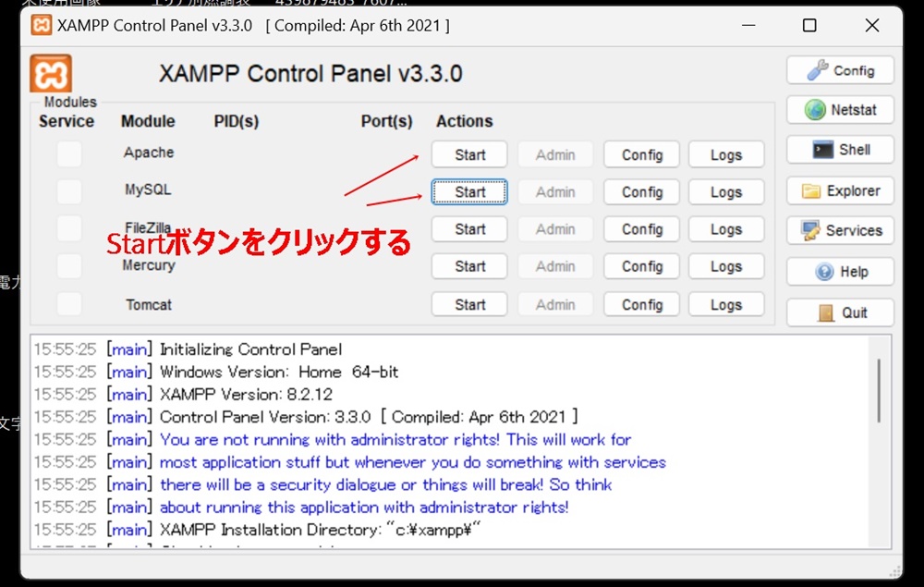Open the Tomcat Config button
Viewport: 924px width, 587px height.
click(642, 305)
